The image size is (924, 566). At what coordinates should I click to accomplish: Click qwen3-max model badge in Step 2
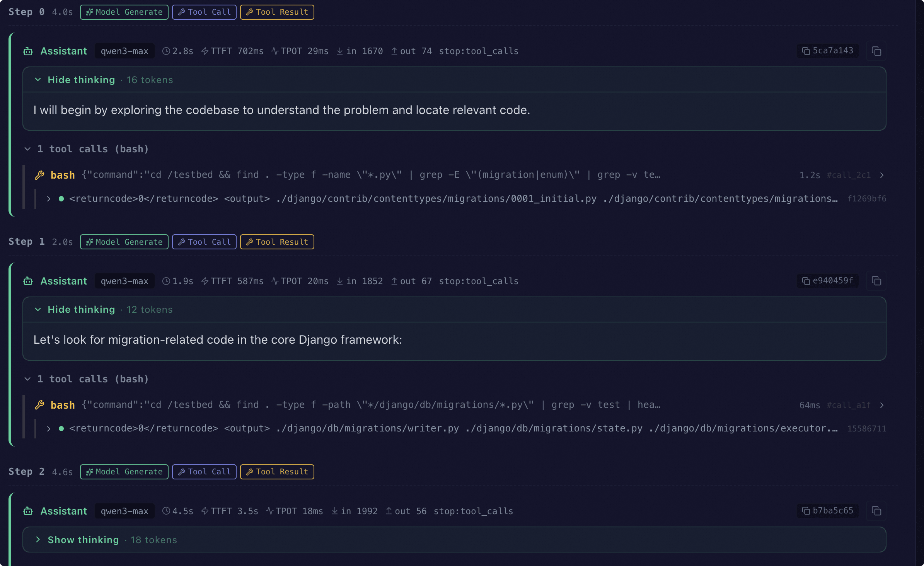[x=124, y=511]
